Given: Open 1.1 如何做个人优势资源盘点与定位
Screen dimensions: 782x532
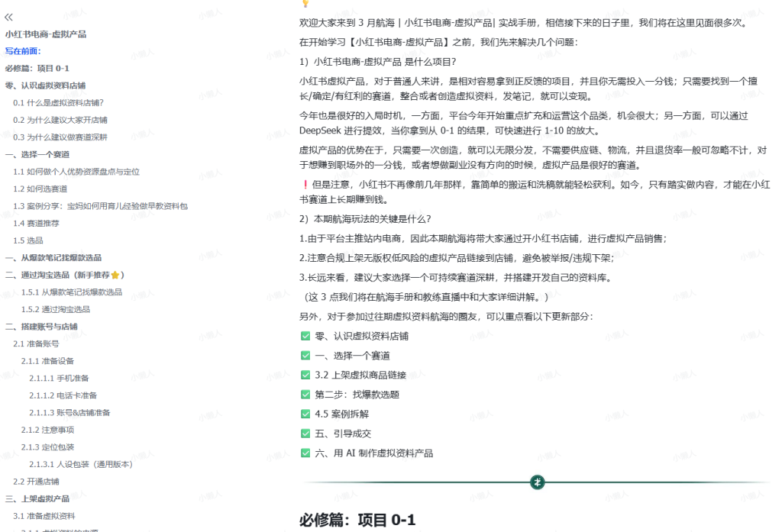Looking at the screenshot, I should [76, 172].
